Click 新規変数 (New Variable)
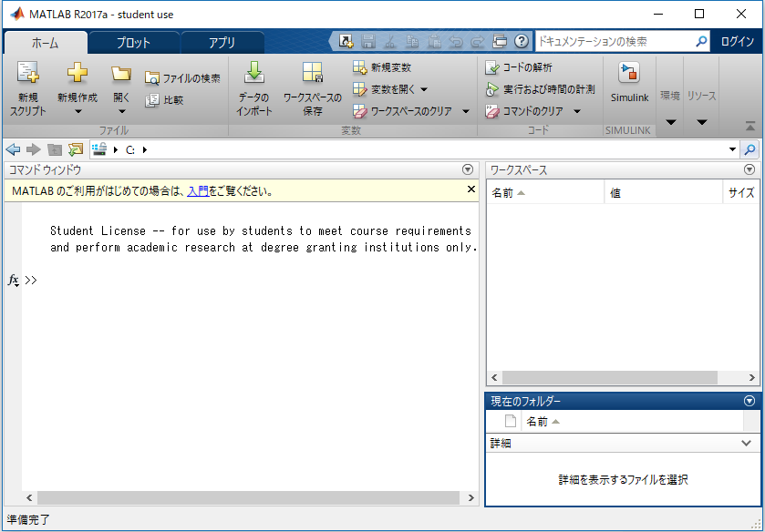The height and width of the screenshot is (532, 765). click(x=382, y=67)
